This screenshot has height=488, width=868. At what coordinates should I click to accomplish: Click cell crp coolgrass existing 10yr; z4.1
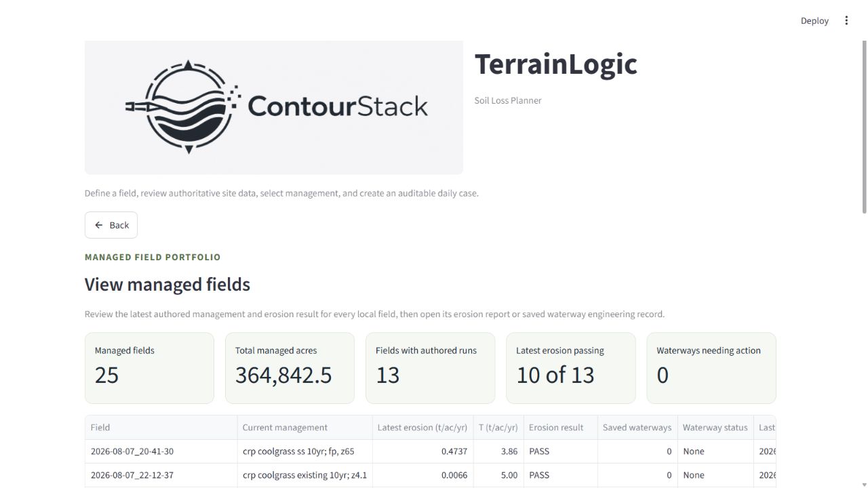(x=304, y=475)
